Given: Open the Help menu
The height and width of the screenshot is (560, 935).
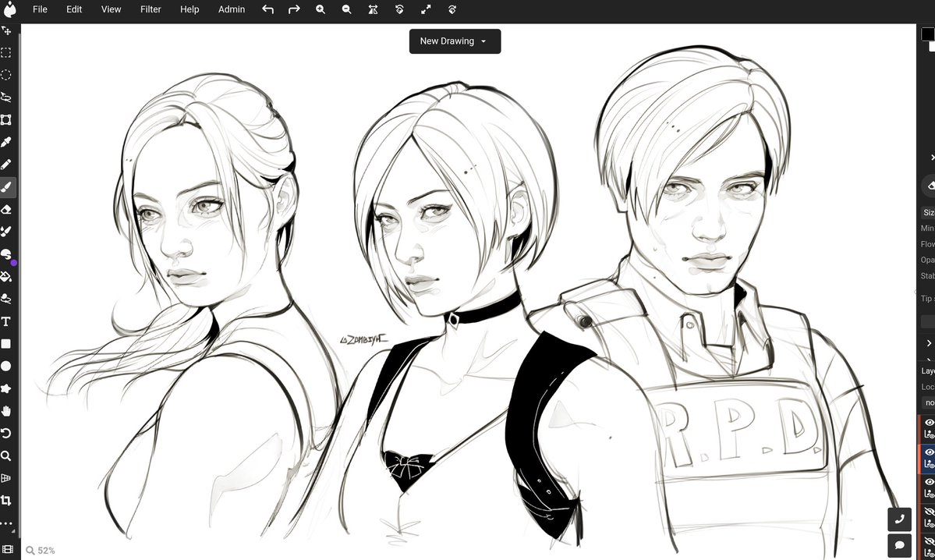Looking at the screenshot, I should coord(189,9).
